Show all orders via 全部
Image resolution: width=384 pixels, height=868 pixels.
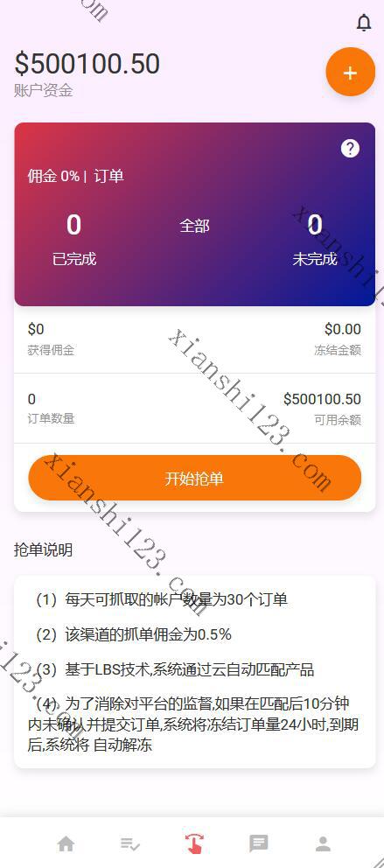click(x=195, y=226)
